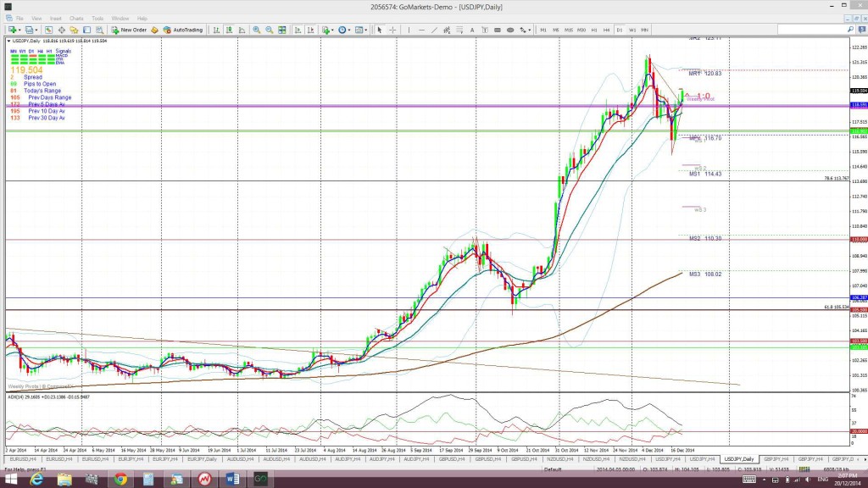Select the trendline drawing tool
Viewport: 868px width, 488px height.
click(x=434, y=30)
